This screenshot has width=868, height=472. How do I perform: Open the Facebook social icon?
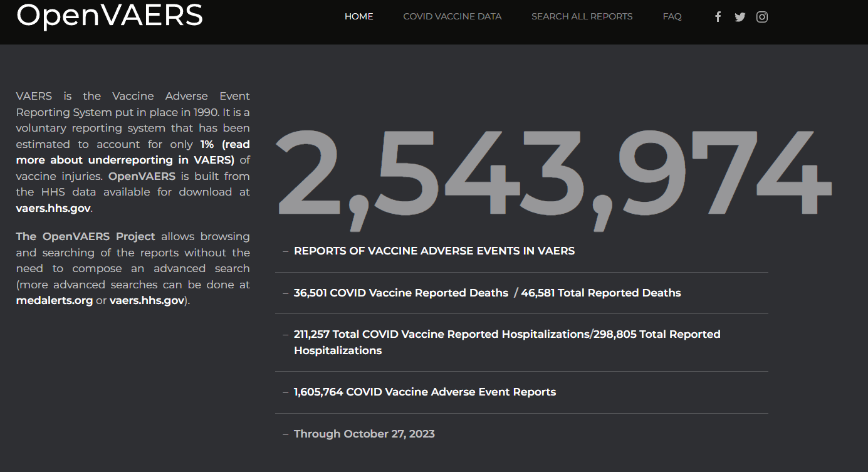pyautogui.click(x=718, y=17)
